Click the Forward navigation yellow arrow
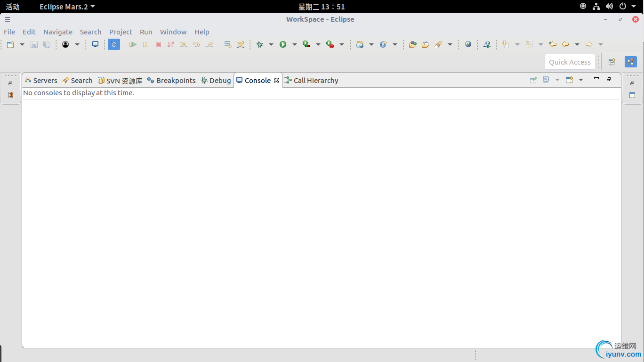 click(x=589, y=44)
